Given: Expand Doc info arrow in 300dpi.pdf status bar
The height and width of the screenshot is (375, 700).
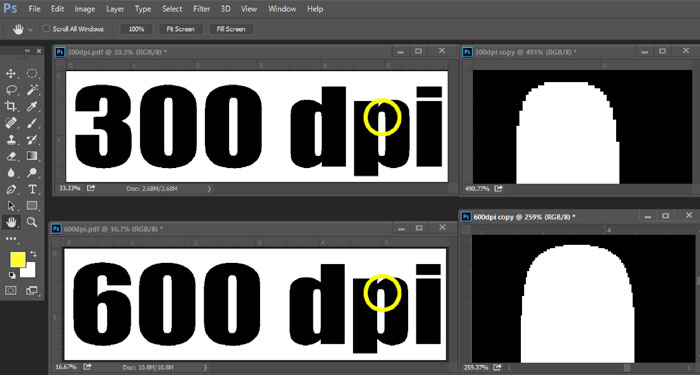Looking at the screenshot, I should (x=209, y=189).
